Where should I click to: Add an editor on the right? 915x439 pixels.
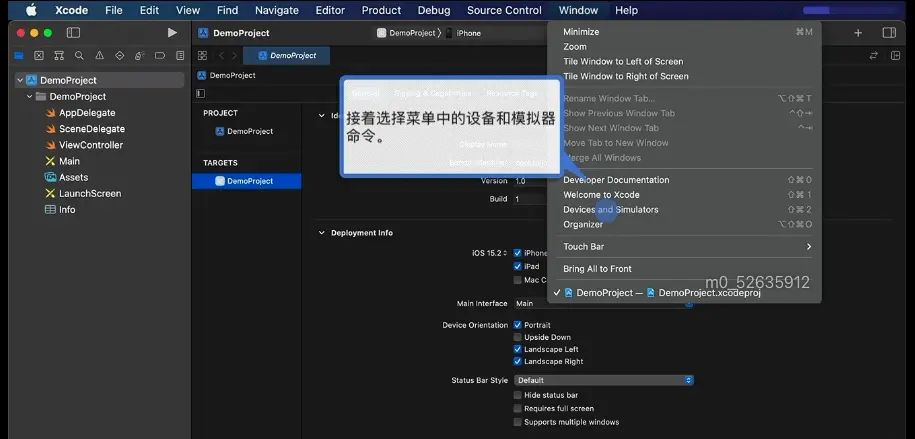pos(895,55)
